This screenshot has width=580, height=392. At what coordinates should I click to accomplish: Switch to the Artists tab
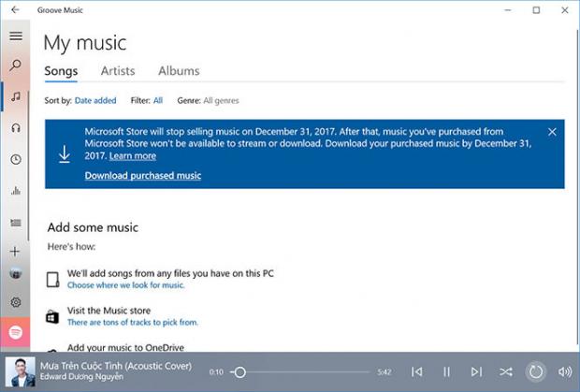[x=118, y=71]
